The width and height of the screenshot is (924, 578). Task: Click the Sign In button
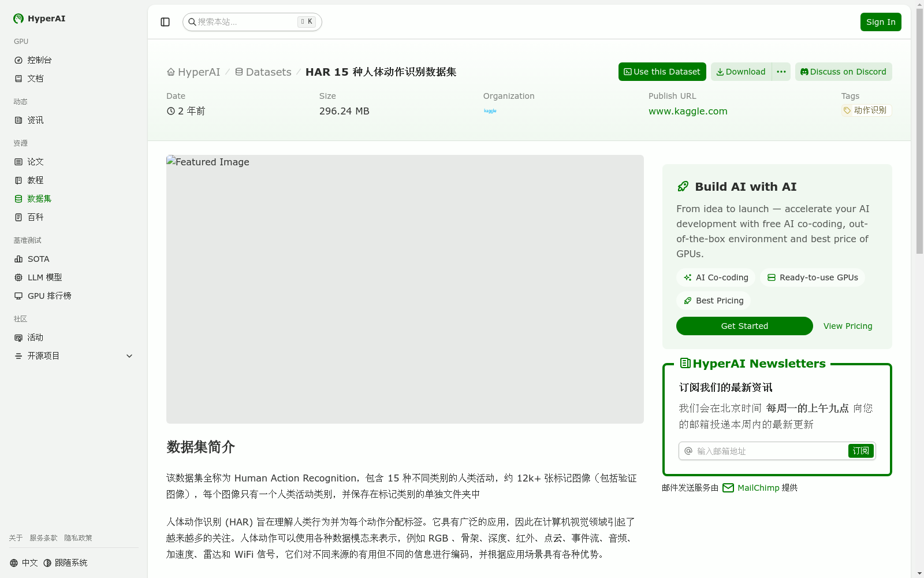coord(881,22)
